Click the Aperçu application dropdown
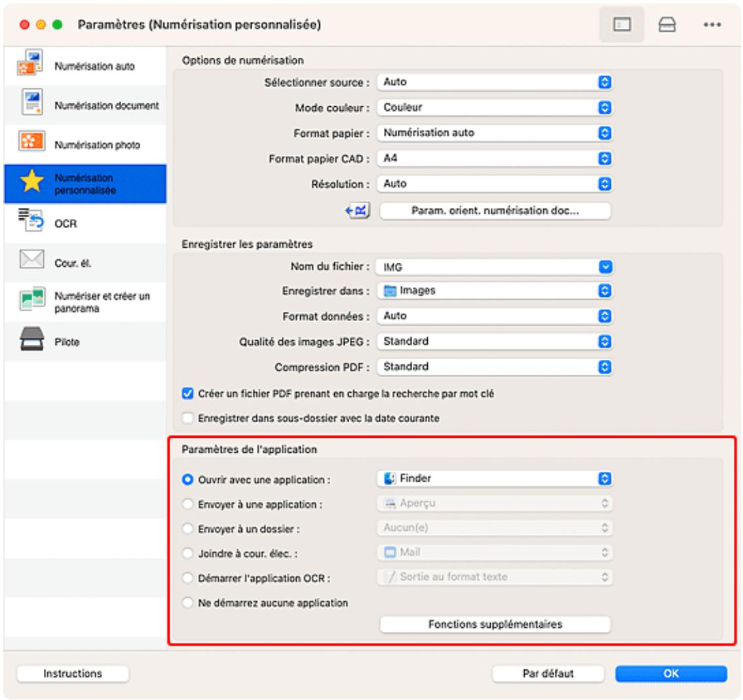The width and height of the screenshot is (743, 700). 495,503
